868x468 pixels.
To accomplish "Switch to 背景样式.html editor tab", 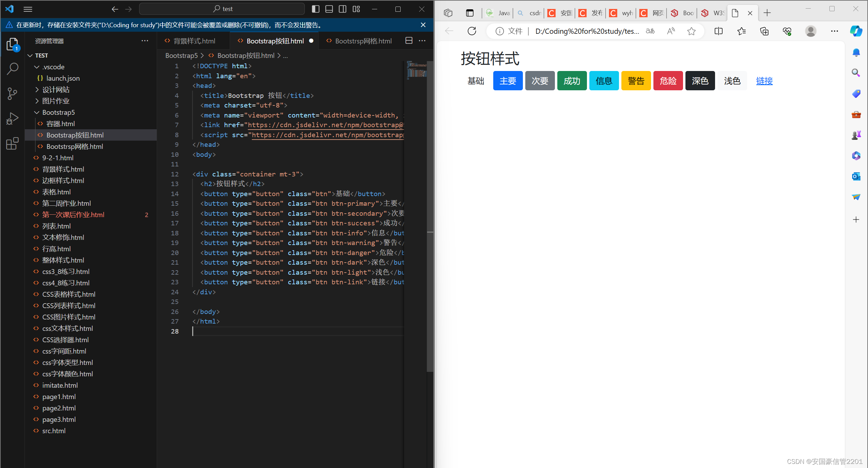I will [194, 41].
